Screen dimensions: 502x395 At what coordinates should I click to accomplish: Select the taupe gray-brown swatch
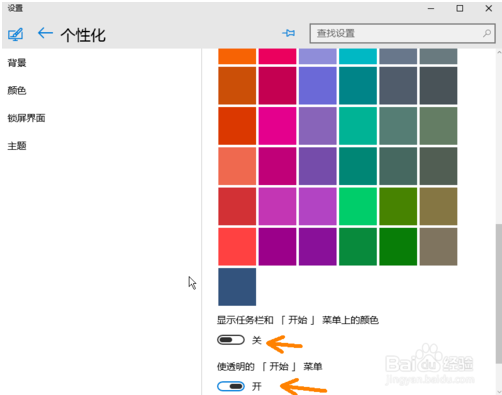pyautogui.click(x=438, y=247)
